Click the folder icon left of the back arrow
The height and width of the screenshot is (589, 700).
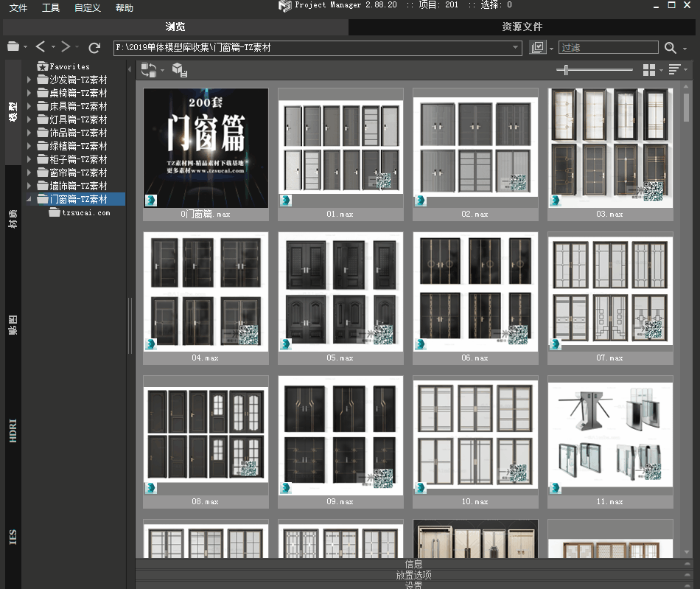coord(13,47)
